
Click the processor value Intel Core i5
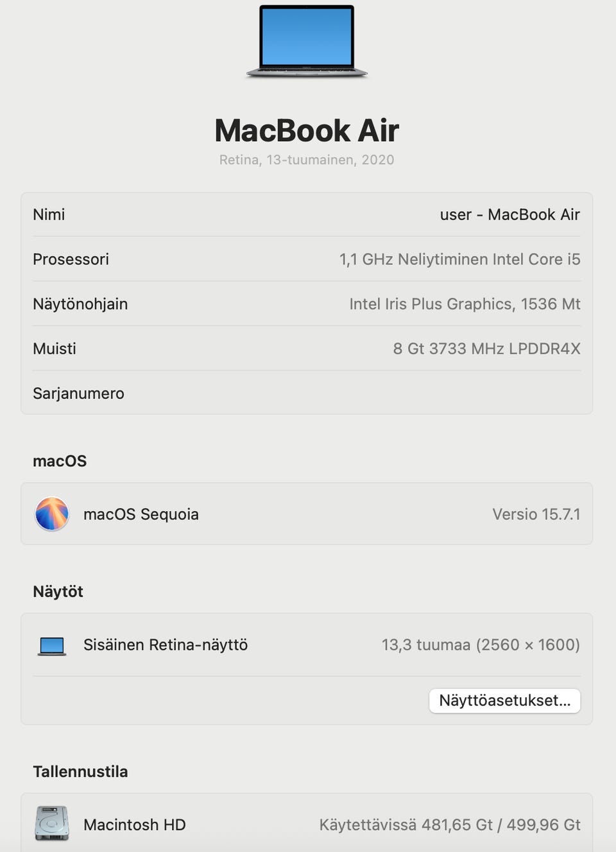[x=460, y=259]
